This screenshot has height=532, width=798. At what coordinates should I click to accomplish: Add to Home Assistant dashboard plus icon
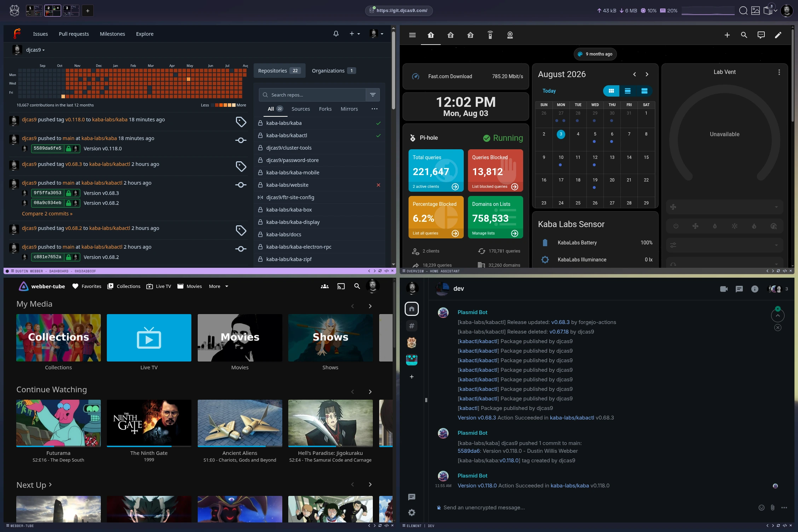tap(727, 35)
